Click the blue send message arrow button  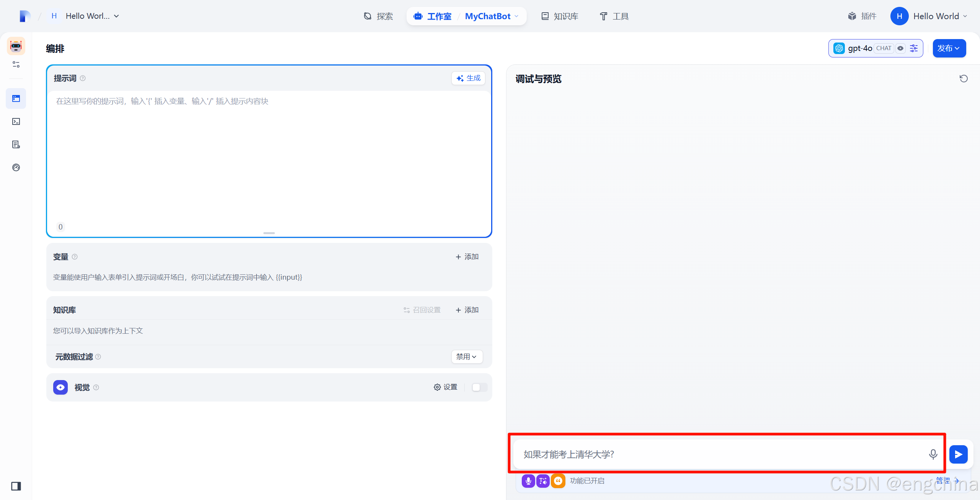[x=958, y=454]
